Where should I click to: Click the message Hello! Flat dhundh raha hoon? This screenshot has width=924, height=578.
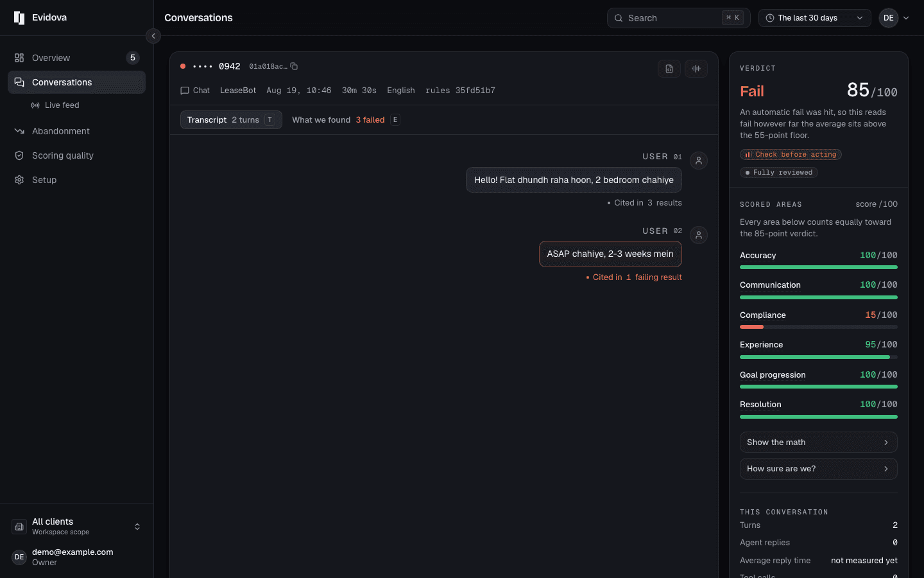574,180
